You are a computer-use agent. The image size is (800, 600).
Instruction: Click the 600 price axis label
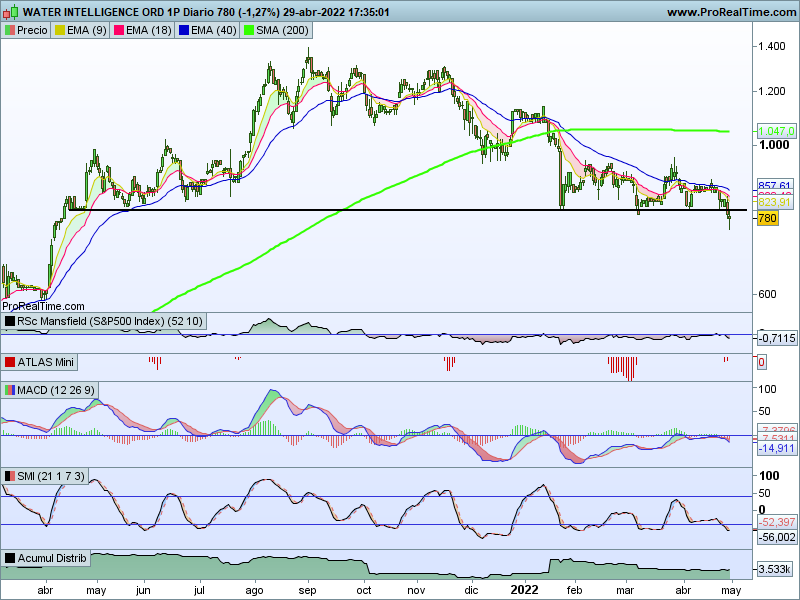click(767, 294)
